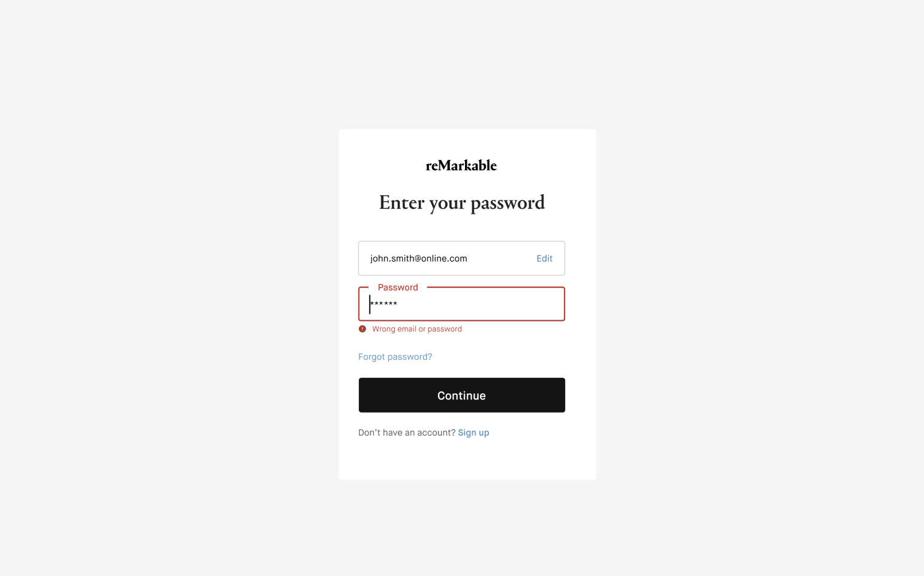
Task: Click the "Enter your password" heading
Action: click(461, 202)
